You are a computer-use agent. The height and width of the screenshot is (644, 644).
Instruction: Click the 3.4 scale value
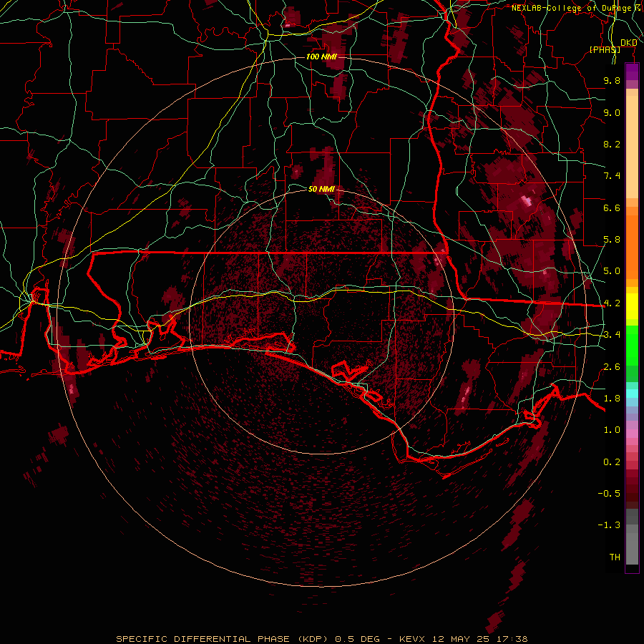[x=612, y=335]
